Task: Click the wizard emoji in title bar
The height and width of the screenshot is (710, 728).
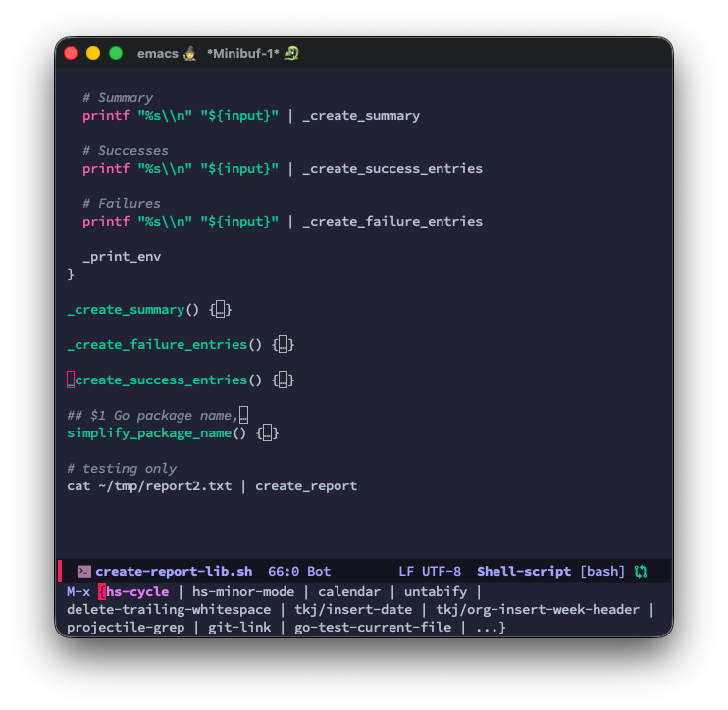Action: 189,53
